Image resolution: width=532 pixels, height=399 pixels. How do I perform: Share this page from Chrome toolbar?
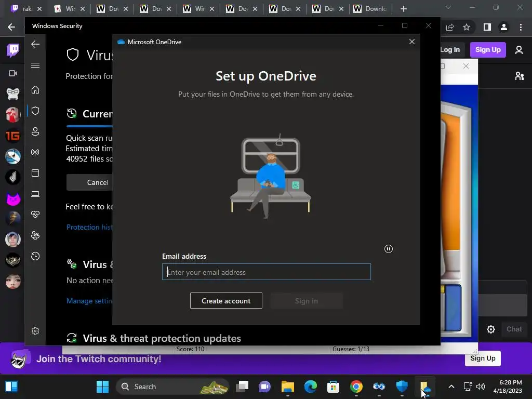(450, 27)
